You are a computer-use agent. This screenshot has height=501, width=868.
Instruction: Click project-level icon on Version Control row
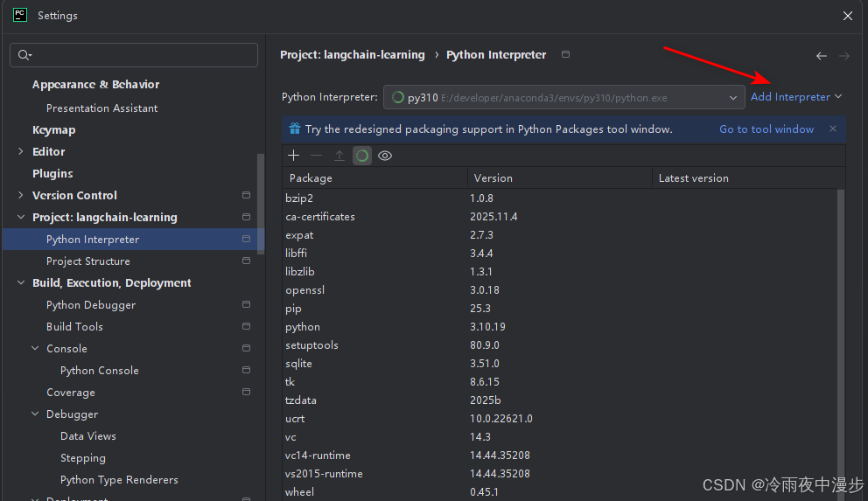(247, 195)
